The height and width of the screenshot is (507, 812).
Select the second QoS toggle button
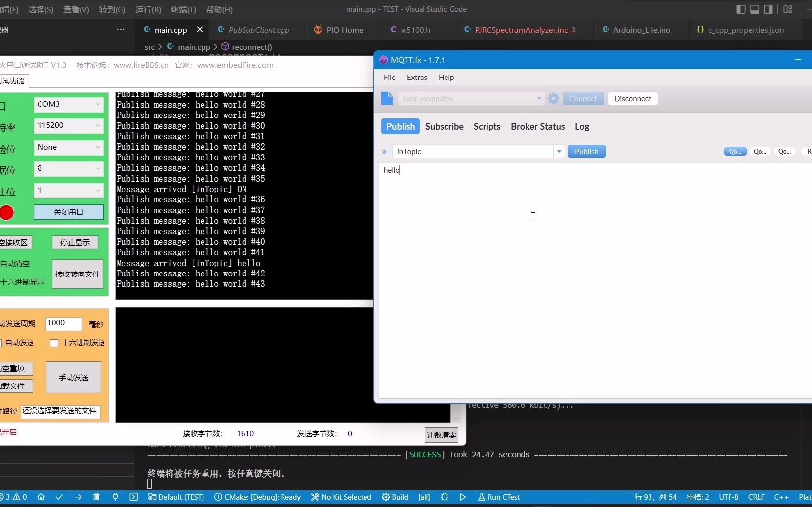760,151
